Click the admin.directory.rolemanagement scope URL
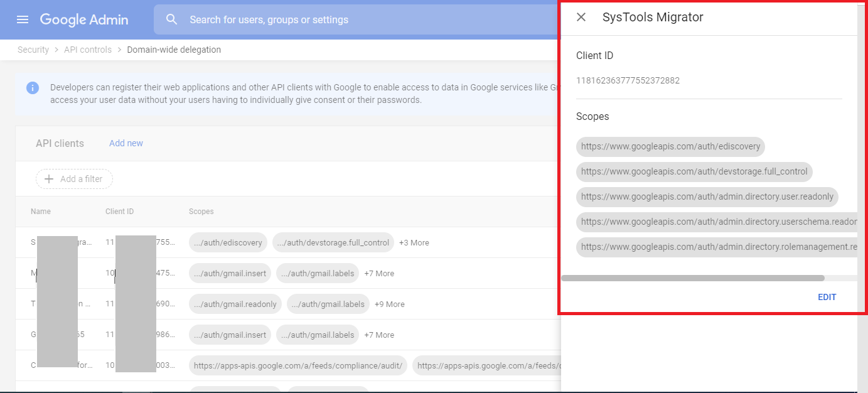The height and width of the screenshot is (393, 868). point(717,247)
